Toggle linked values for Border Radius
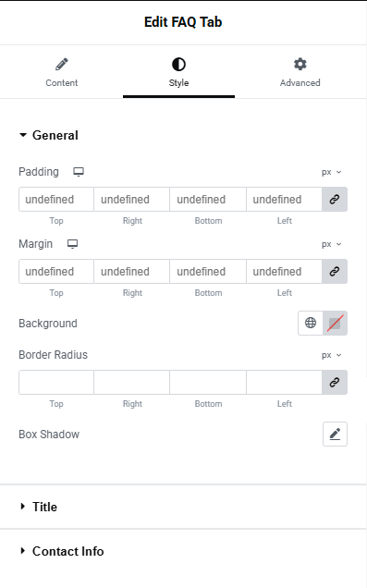This screenshot has height=588, width=367. [335, 382]
